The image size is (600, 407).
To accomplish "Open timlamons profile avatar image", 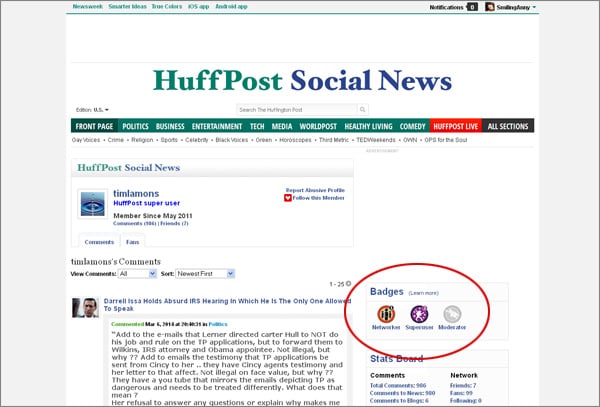I will [93, 204].
